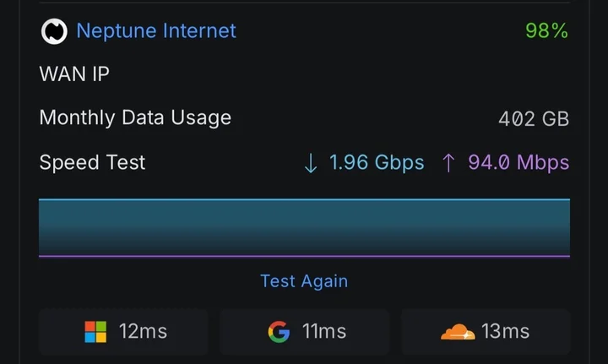Click the download arrow icon
The width and height of the screenshot is (608, 364).
(310, 163)
